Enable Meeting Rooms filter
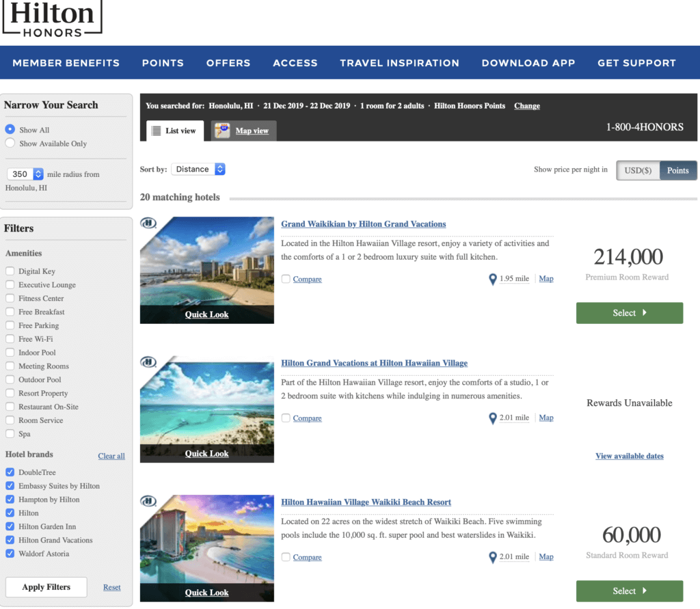Image resolution: width=700 pixels, height=609 pixels. pos(10,366)
